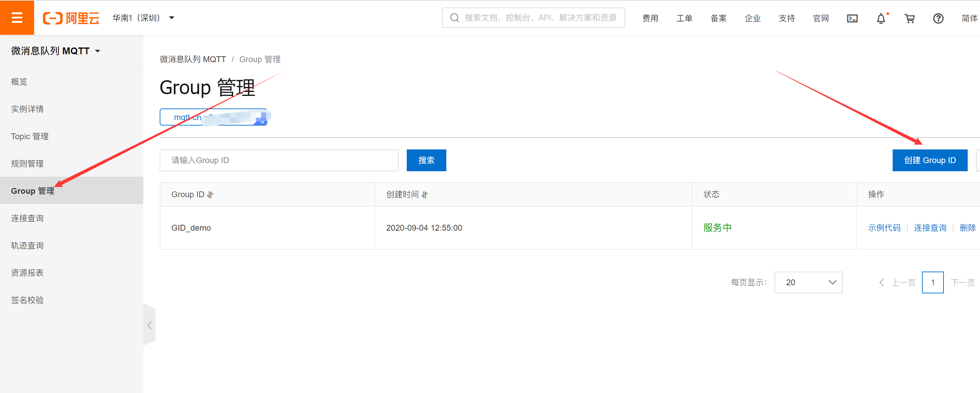Expand the 华南1（深圳）region dropdown
Image resolution: width=980 pixels, height=393 pixels.
click(143, 18)
